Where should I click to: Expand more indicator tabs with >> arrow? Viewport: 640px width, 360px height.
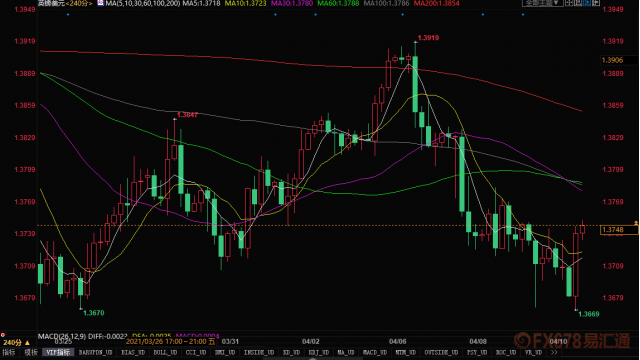553,352
